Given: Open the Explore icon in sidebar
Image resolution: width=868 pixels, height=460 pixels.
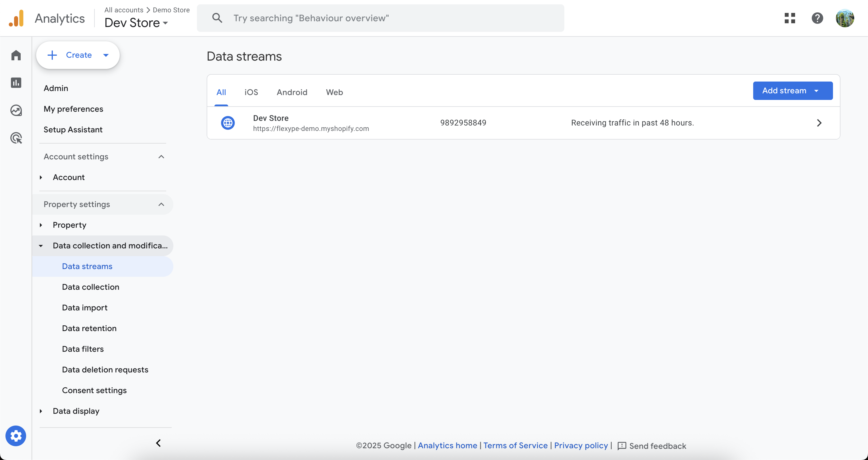Looking at the screenshot, I should [16, 110].
